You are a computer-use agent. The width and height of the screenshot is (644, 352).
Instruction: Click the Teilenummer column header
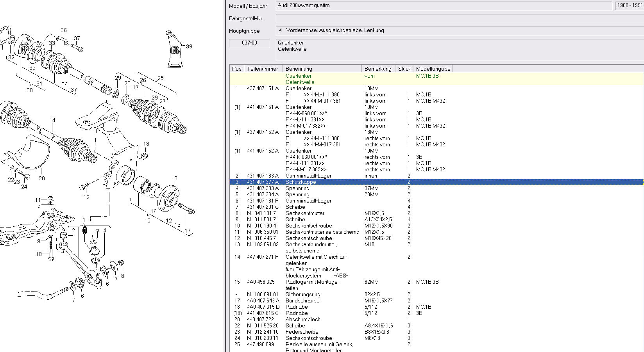click(262, 69)
